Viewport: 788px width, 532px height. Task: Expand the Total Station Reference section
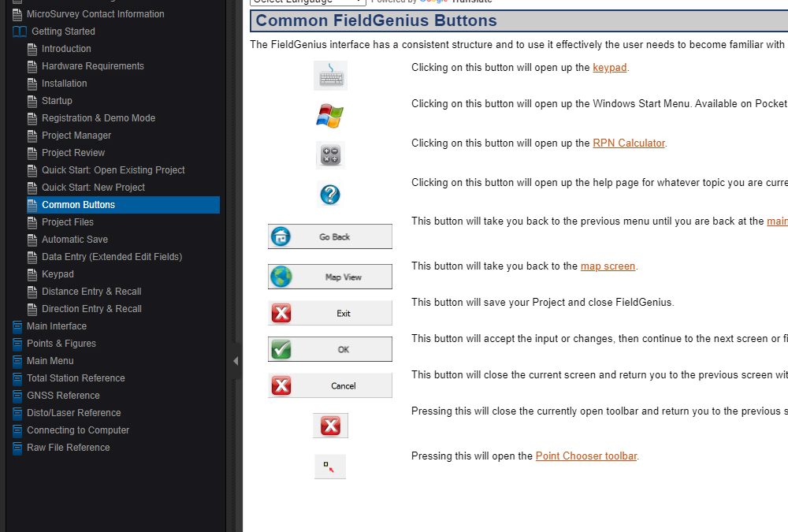(76, 378)
